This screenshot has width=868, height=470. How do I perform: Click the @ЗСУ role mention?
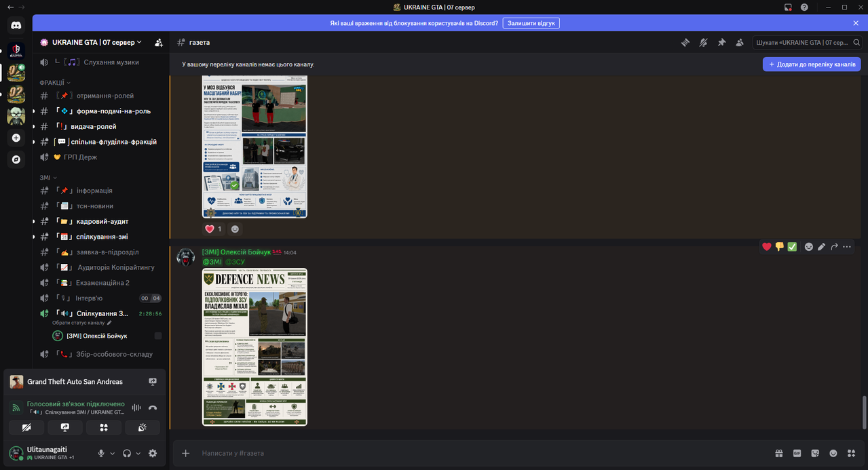(x=235, y=262)
